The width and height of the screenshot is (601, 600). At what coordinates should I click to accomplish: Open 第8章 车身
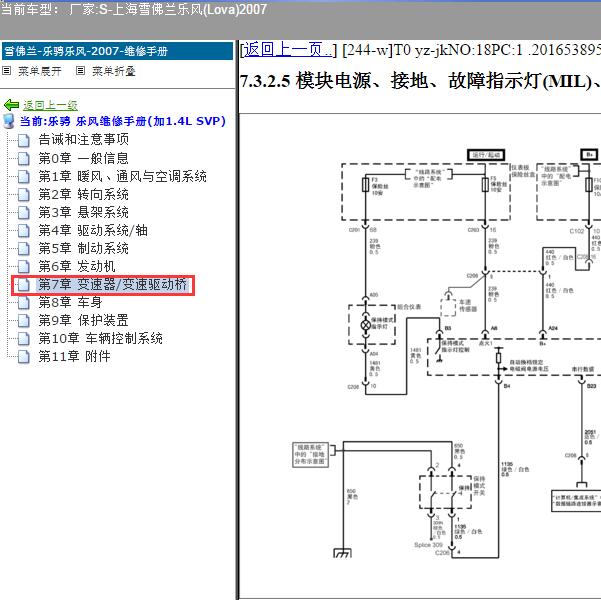(70, 302)
